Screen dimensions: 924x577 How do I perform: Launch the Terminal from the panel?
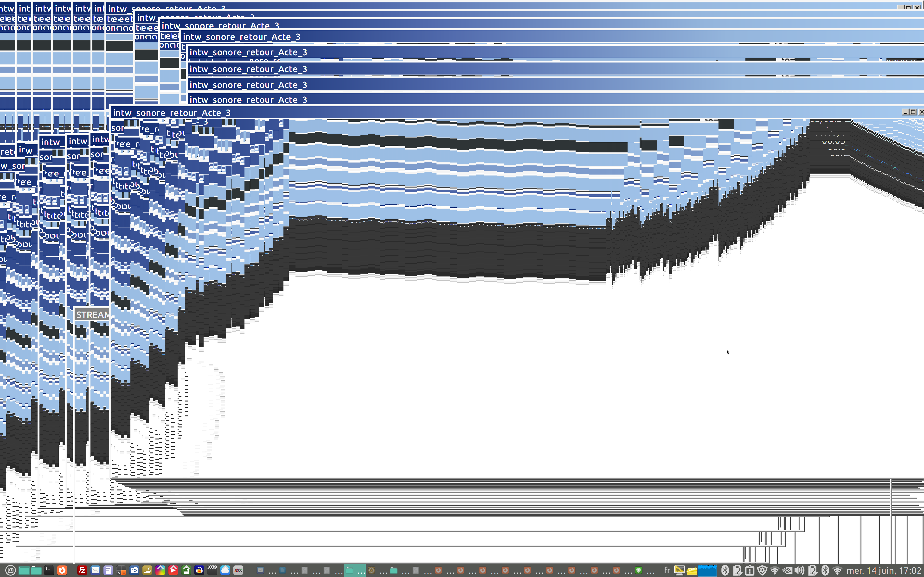49,571
